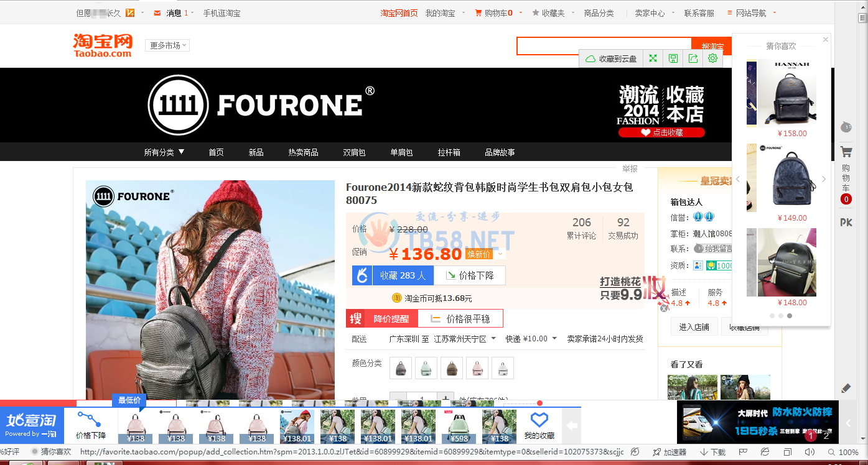
Task: Open 双肩包 tab in store navigation
Action: click(354, 152)
